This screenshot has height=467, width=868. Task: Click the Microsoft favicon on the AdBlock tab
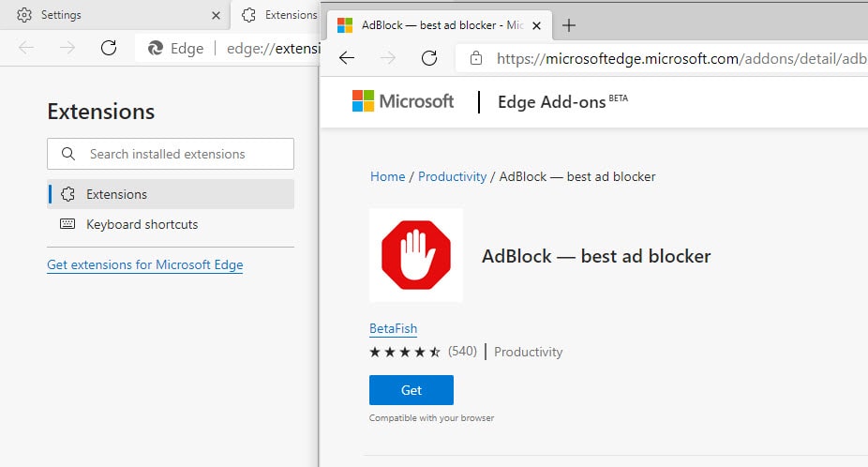(345, 25)
